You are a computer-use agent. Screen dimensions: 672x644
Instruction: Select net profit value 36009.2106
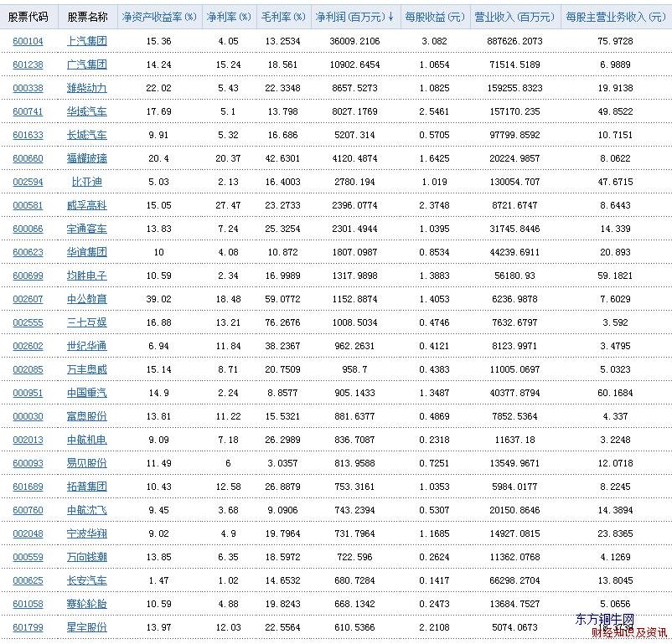click(x=355, y=41)
